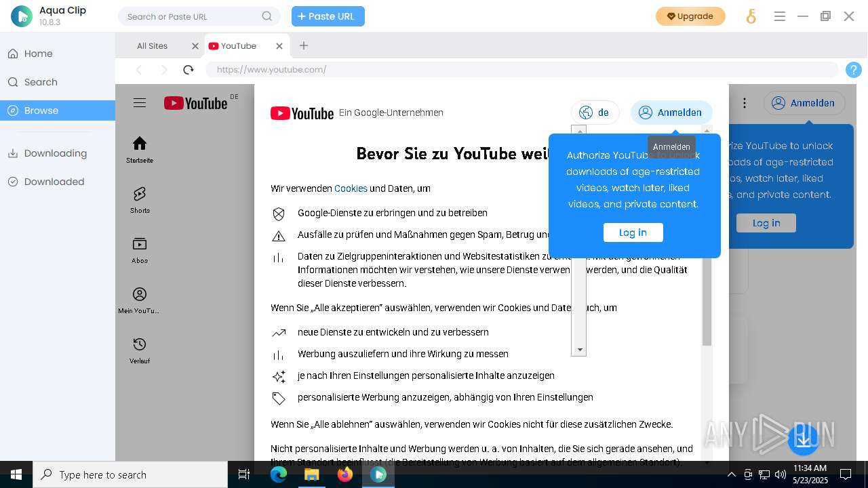Click the Aqua Clip taskbar icon
This screenshot has width=868, height=488.
(x=378, y=474)
